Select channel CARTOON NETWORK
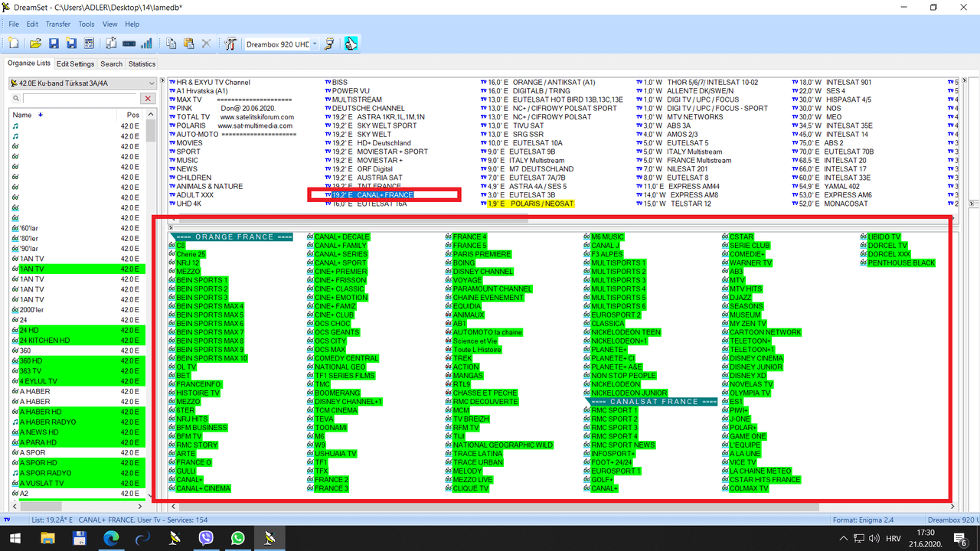Viewport: 980px width, 551px height. (x=765, y=332)
